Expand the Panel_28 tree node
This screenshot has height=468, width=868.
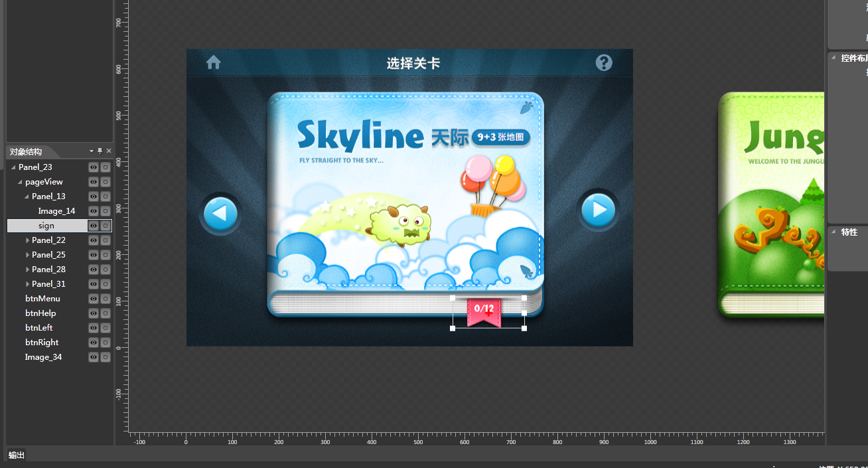27,270
